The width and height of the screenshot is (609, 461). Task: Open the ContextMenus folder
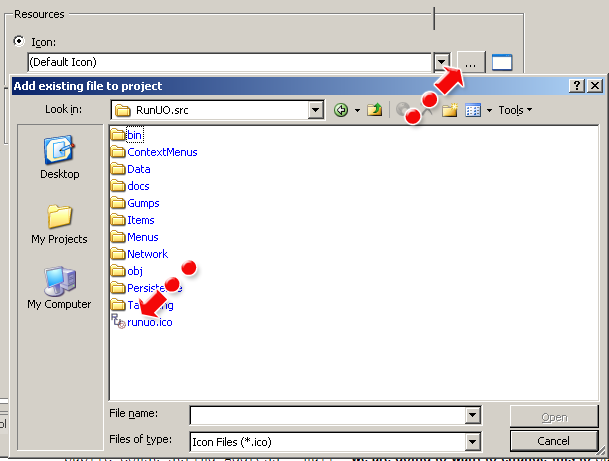point(161,152)
